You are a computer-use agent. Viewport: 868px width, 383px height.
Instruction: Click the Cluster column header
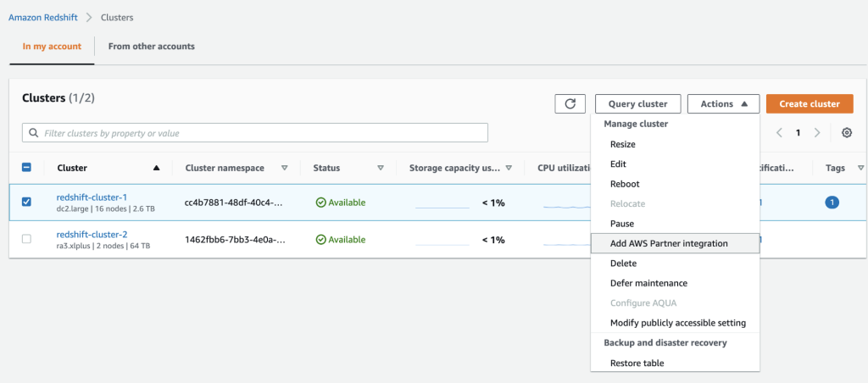72,168
